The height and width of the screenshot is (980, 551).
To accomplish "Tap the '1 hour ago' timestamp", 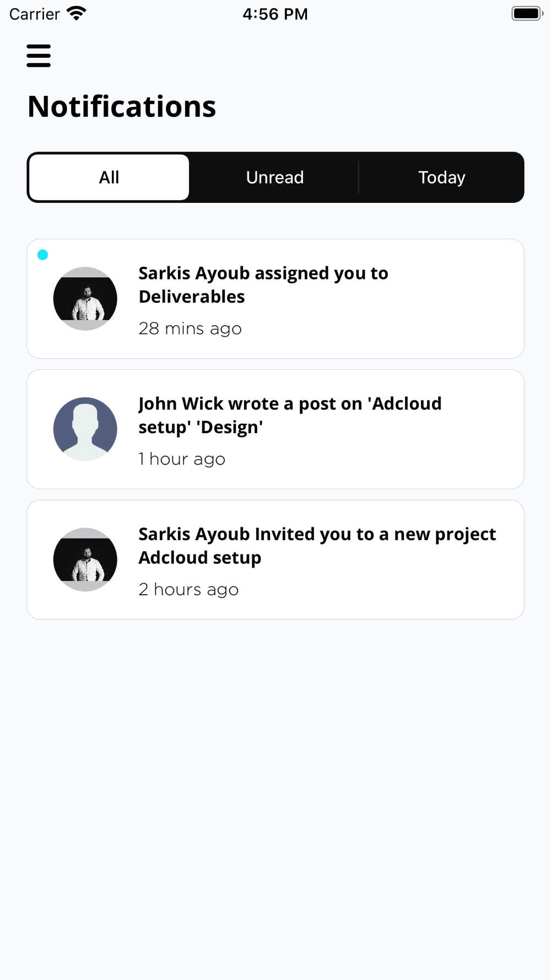I will click(182, 459).
